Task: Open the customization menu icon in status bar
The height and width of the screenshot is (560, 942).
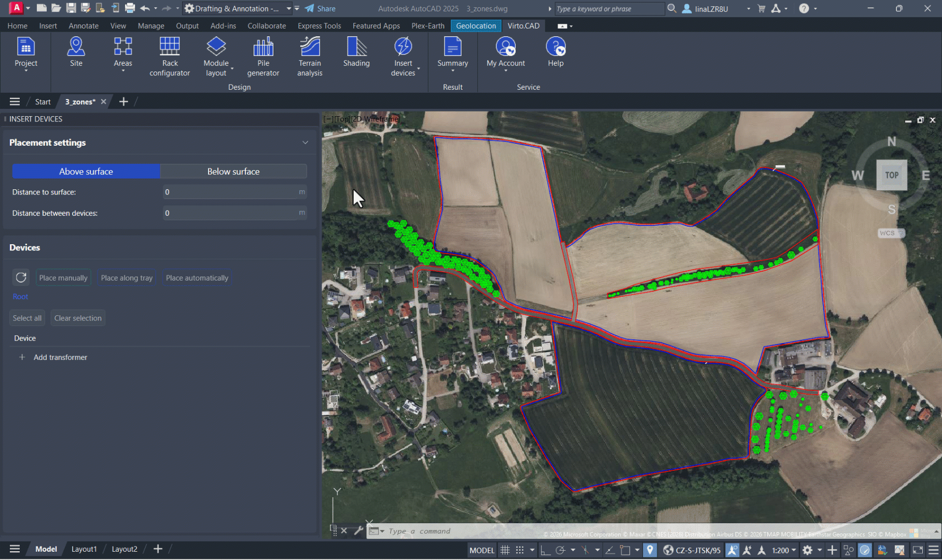Action: [934, 550]
